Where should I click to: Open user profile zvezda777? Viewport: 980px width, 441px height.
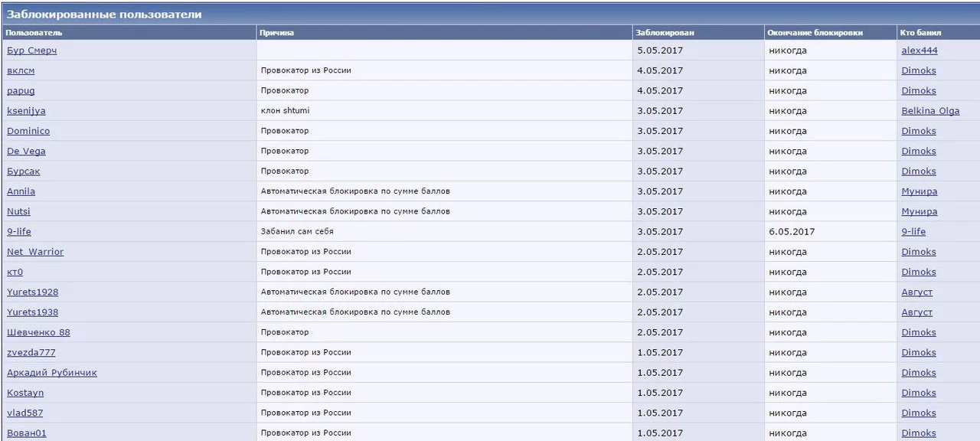[x=31, y=352]
